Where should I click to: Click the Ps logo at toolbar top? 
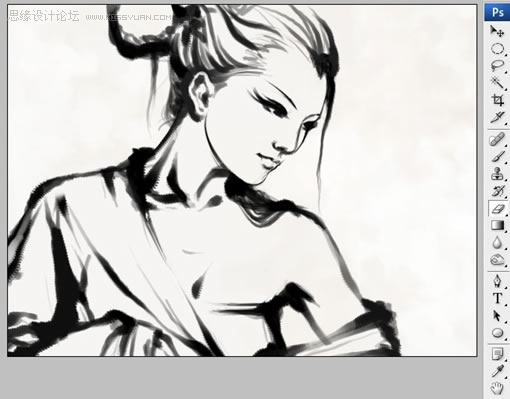pyautogui.click(x=497, y=12)
